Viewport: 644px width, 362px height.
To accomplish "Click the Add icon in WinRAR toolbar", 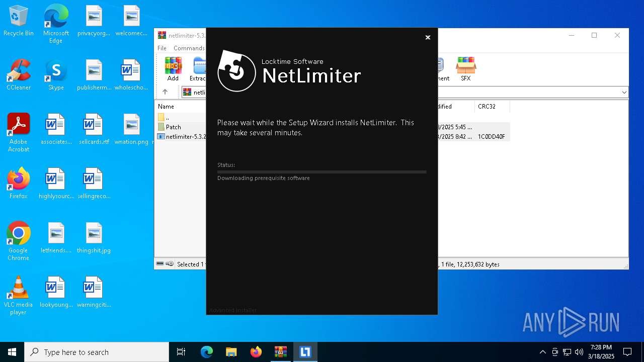I will [173, 69].
